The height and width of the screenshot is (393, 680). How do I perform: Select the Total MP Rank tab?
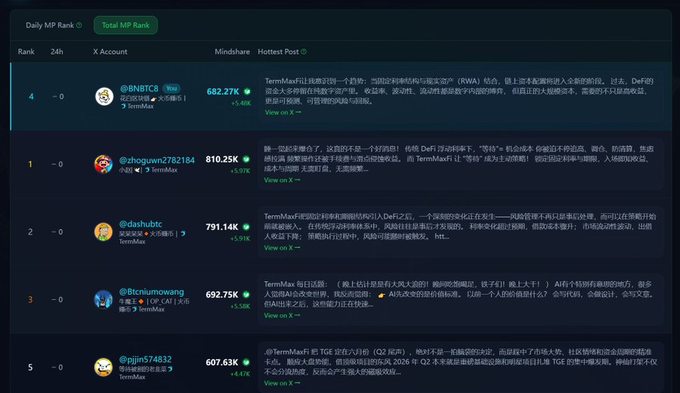[126, 25]
